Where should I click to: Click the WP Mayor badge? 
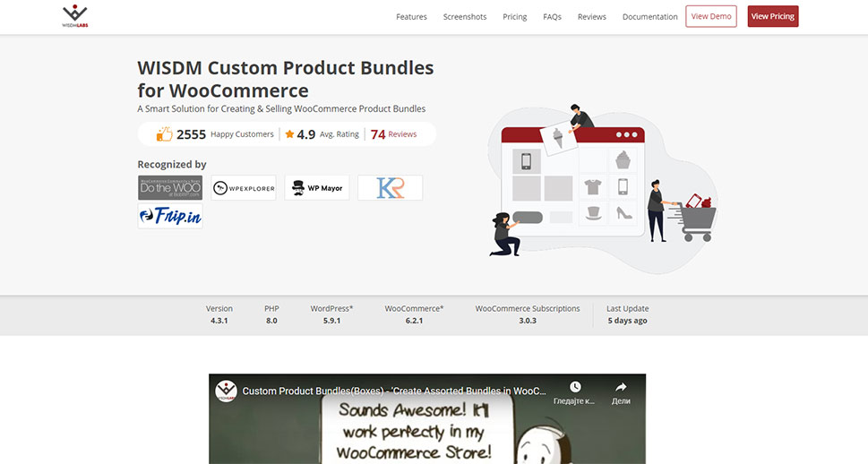coord(317,188)
